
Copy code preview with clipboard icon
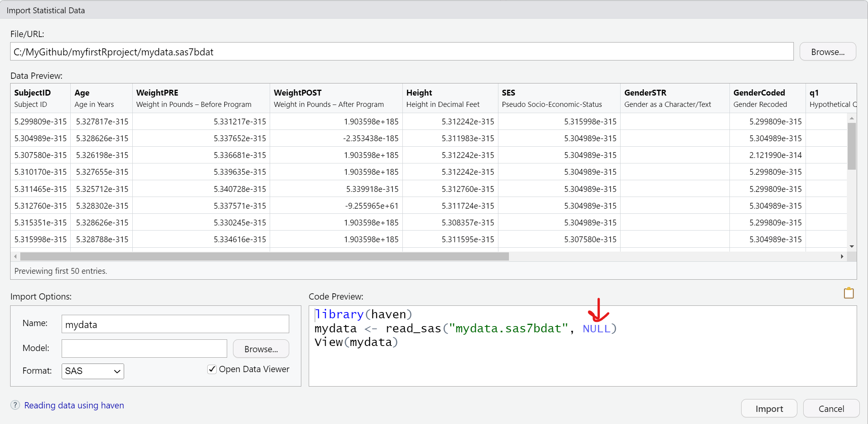click(x=848, y=293)
